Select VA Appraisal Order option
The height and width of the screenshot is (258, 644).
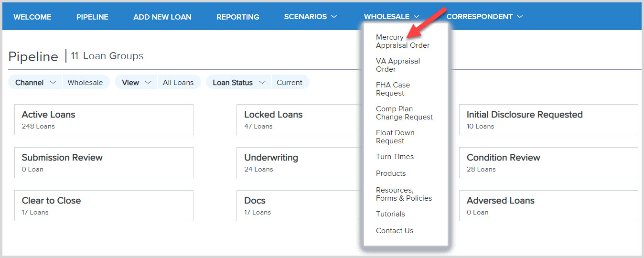point(397,65)
